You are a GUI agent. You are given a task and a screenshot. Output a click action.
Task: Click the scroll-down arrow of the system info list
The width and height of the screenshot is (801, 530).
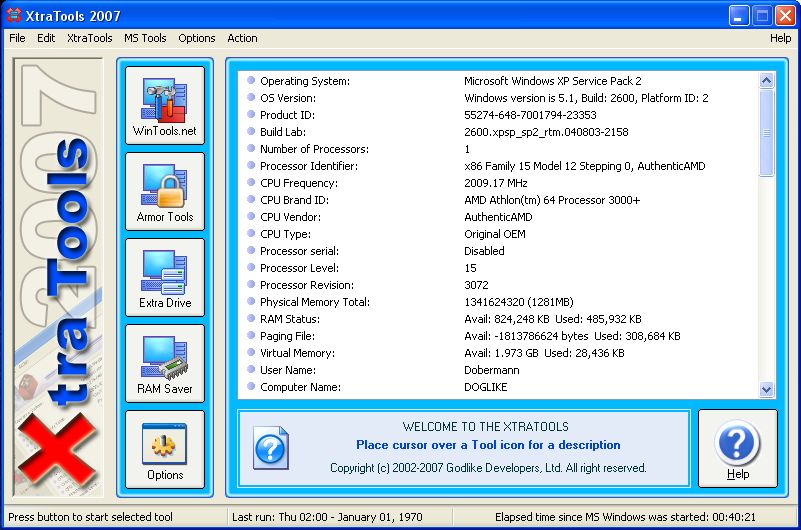point(766,390)
